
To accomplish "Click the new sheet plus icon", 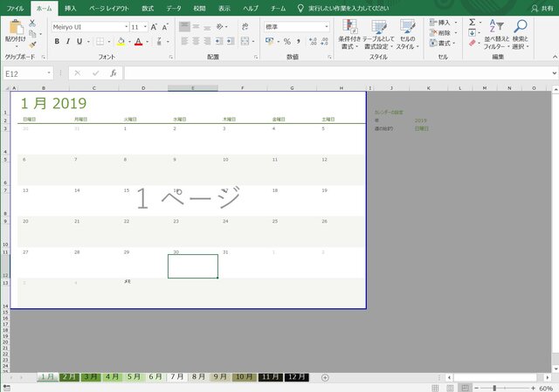I will click(x=325, y=377).
